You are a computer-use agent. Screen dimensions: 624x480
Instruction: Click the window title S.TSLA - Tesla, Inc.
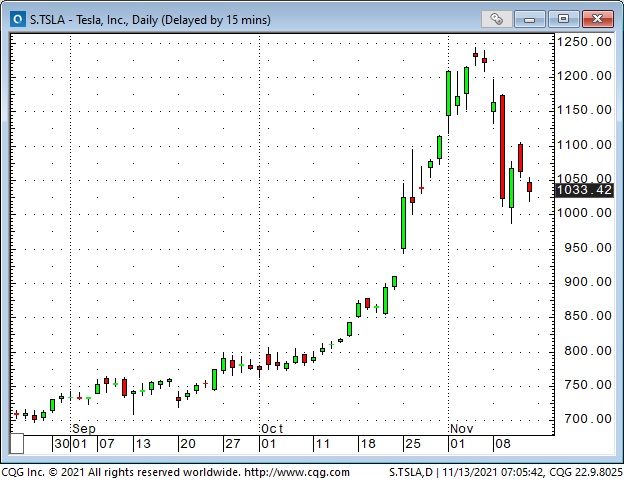[x=150, y=20]
